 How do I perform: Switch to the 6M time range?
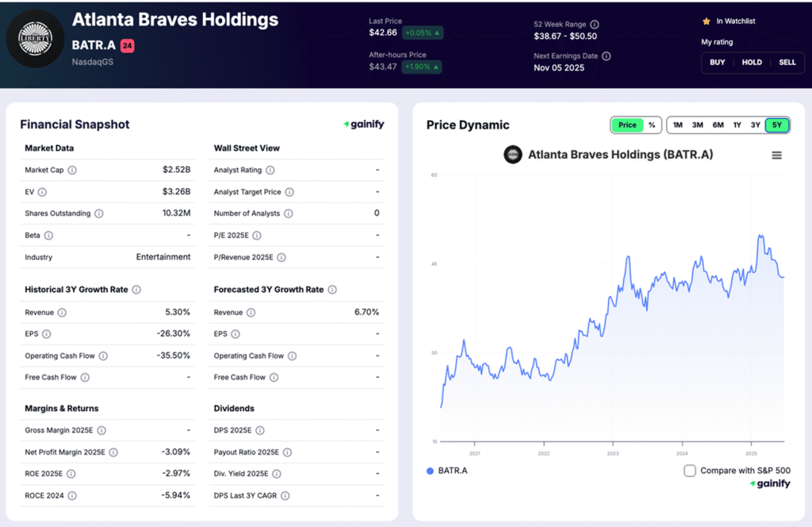coord(718,125)
